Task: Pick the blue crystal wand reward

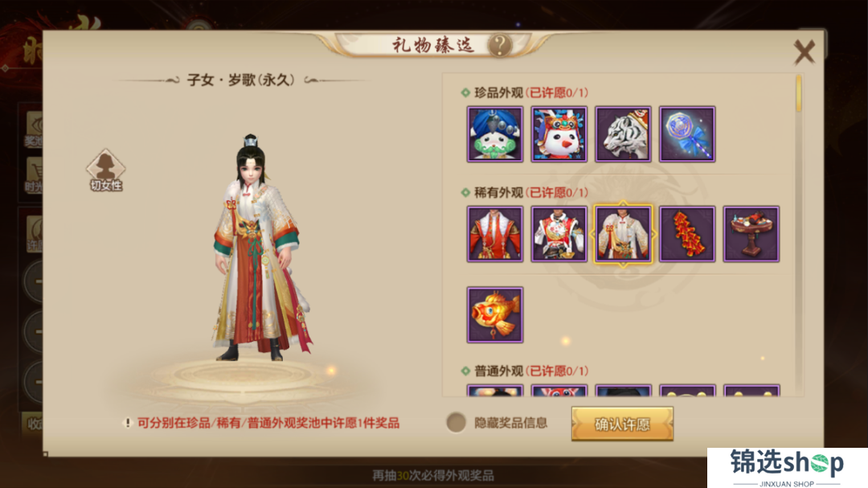Action: (687, 134)
